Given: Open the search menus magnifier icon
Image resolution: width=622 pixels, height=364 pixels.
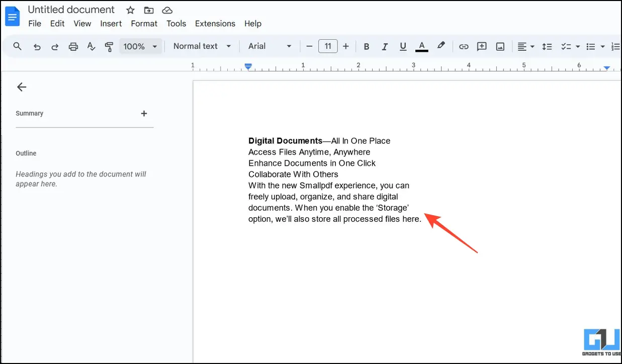Looking at the screenshot, I should pyautogui.click(x=18, y=46).
